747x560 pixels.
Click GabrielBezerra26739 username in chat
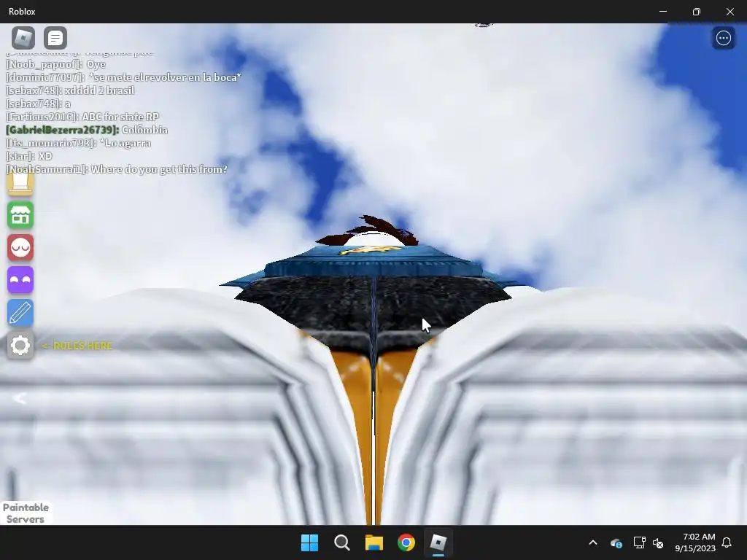tap(62, 130)
